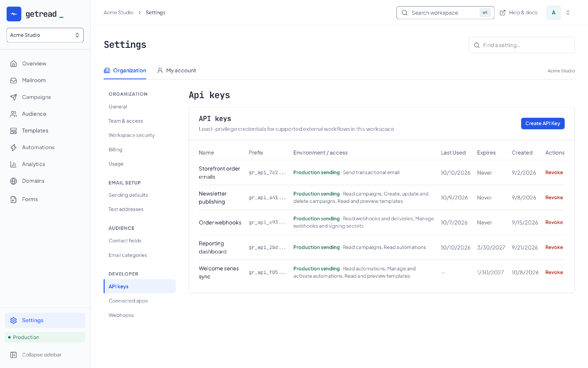The image size is (588, 368).
Task: Click the Order webhooks key name
Action: (x=220, y=223)
